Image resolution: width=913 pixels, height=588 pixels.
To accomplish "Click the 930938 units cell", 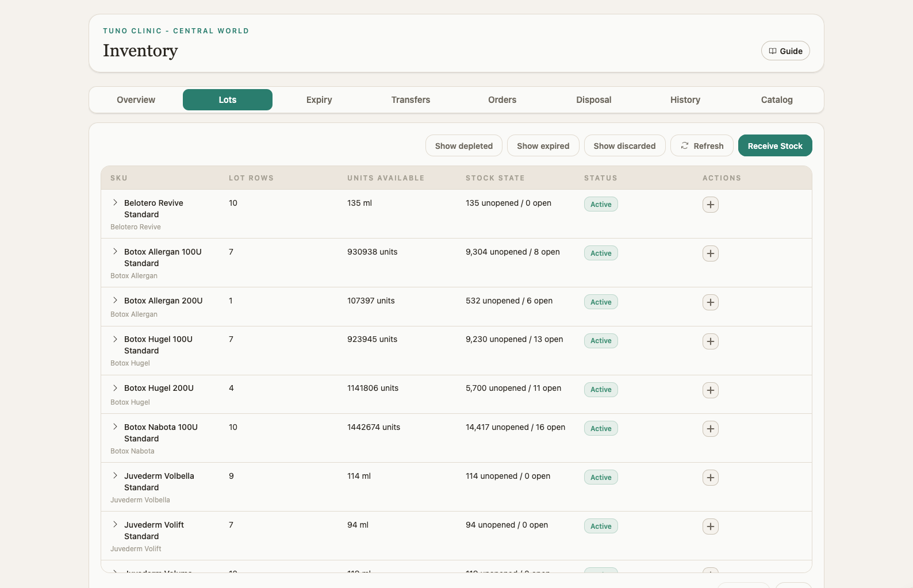I will point(373,252).
